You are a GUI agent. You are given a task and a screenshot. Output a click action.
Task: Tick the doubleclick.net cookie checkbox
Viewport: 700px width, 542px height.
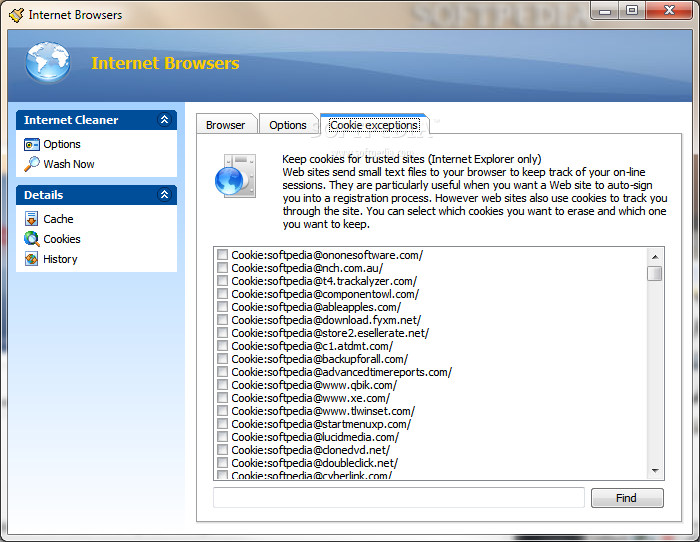click(222, 463)
